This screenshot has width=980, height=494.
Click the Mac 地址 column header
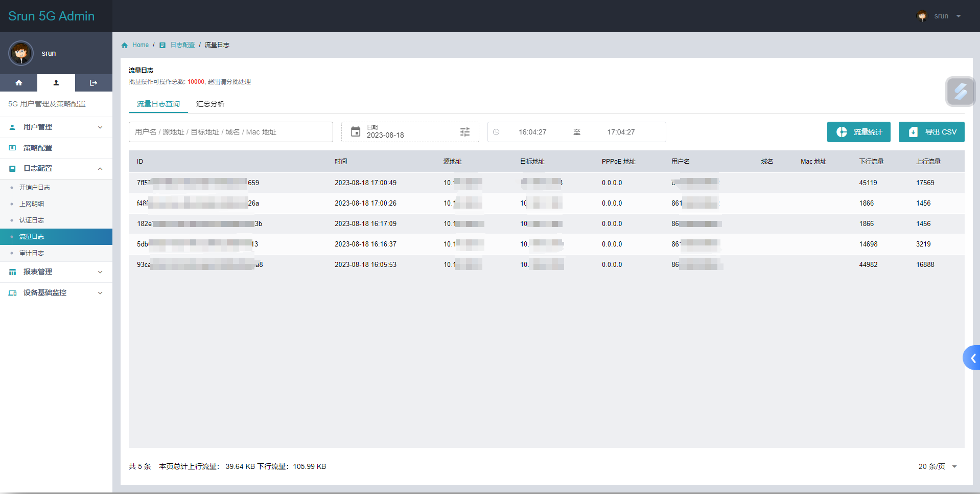tap(813, 162)
